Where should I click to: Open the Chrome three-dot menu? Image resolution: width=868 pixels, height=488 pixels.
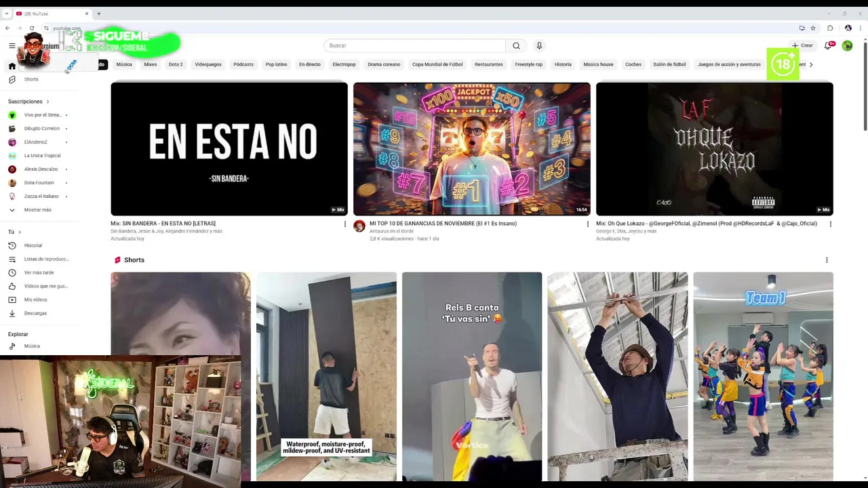point(861,28)
